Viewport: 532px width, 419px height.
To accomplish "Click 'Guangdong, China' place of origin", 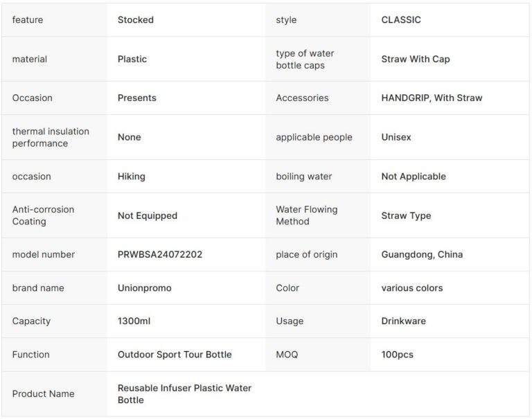I will [x=422, y=255].
